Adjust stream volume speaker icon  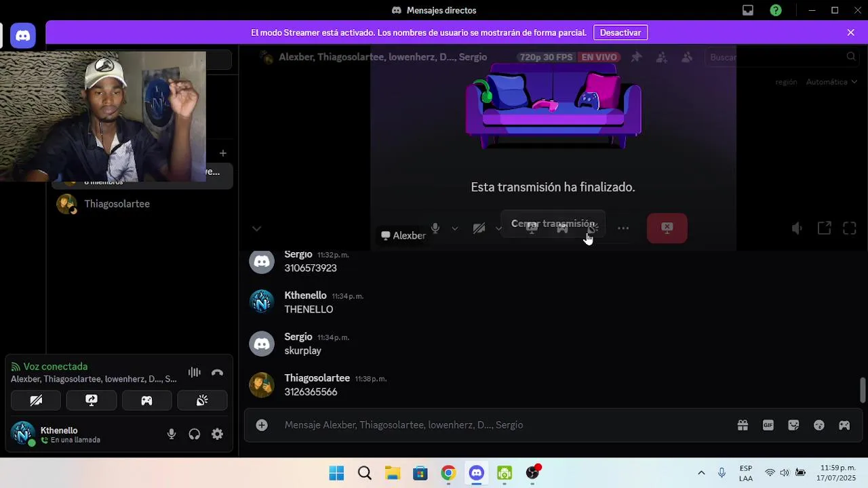click(x=797, y=228)
